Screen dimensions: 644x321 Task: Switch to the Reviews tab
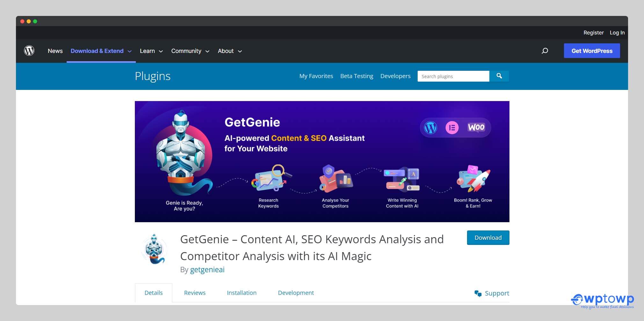tap(194, 292)
